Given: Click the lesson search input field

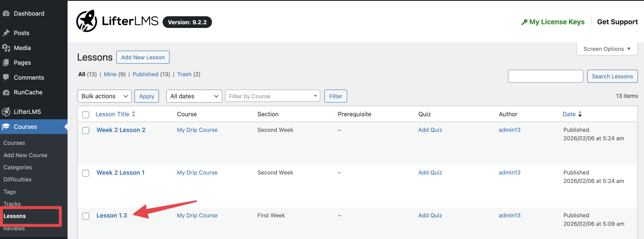Looking at the screenshot, I should [545, 76].
